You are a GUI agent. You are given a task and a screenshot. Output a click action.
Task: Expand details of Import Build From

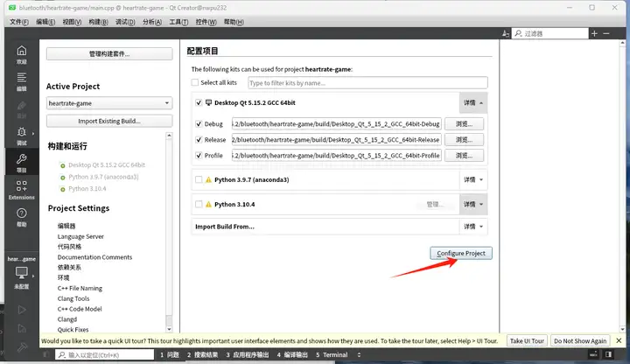473,227
